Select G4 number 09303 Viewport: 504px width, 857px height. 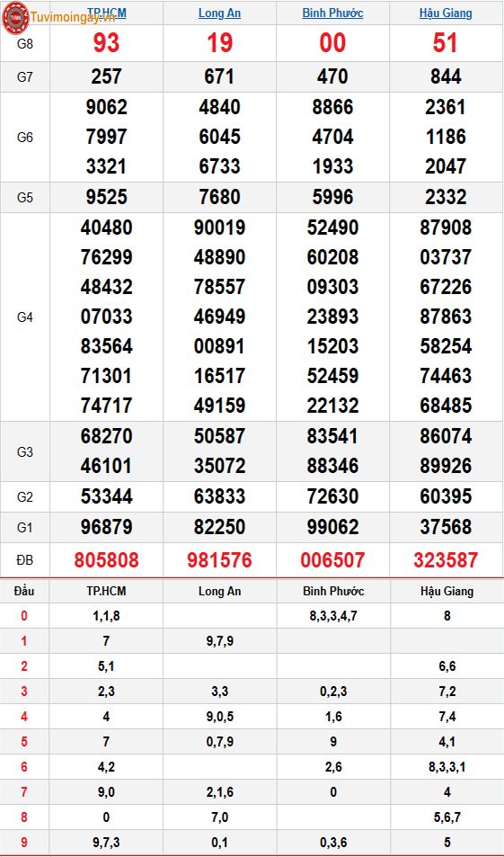click(x=332, y=287)
